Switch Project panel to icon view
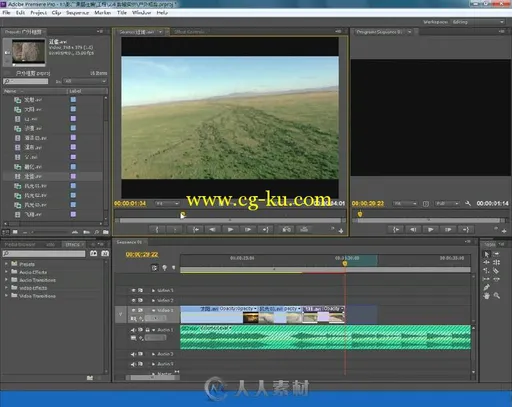This screenshot has width=512, height=407. click(15, 232)
